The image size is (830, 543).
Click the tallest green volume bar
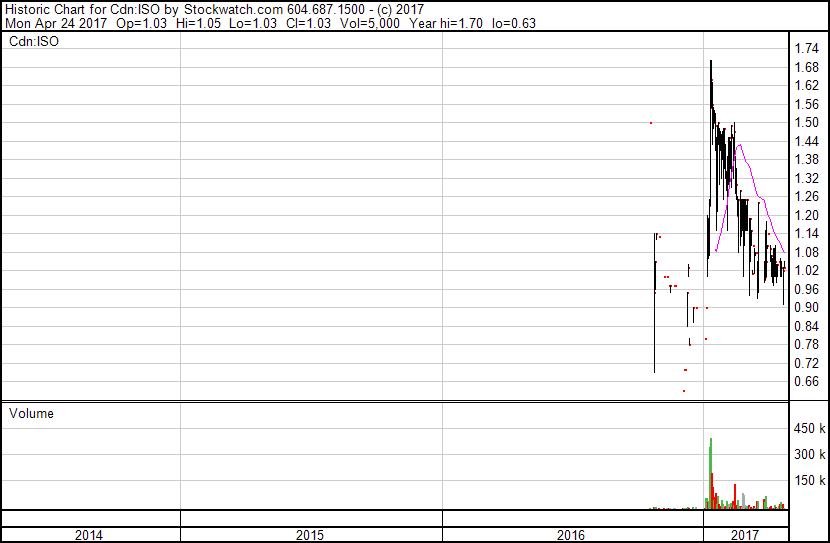(710, 474)
